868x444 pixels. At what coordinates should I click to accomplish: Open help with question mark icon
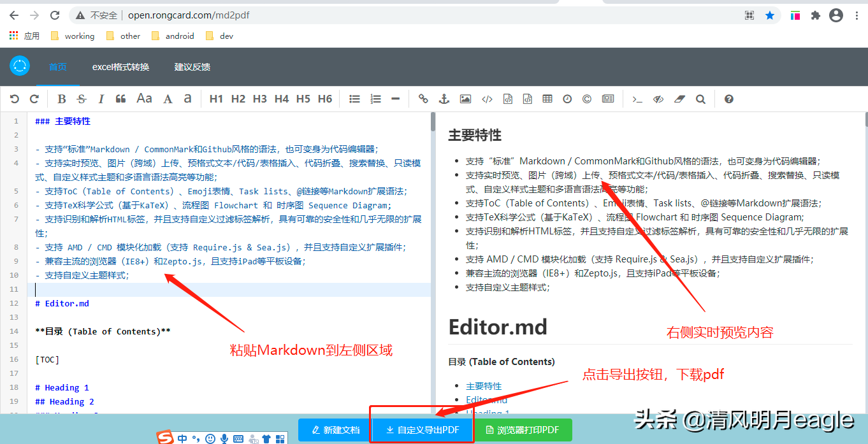729,99
